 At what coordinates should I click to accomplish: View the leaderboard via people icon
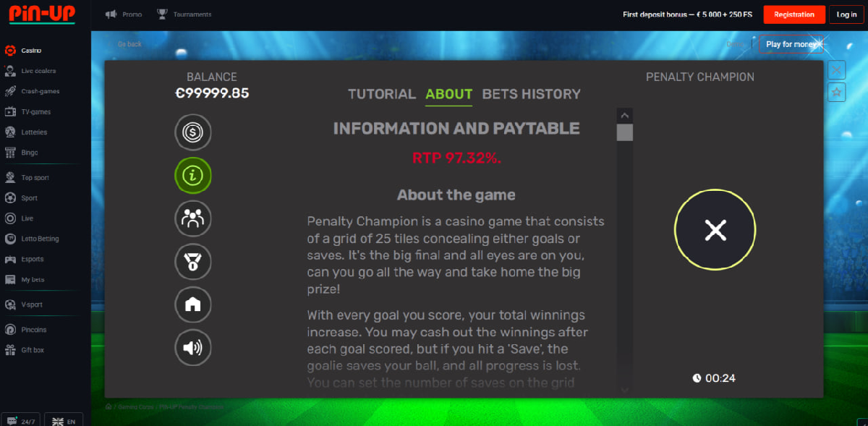192,218
